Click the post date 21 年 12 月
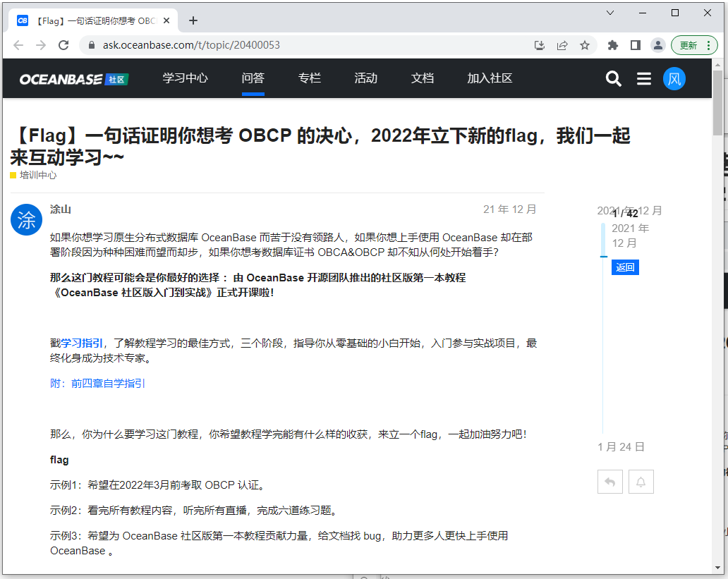The height and width of the screenshot is (579, 728). 509,209
